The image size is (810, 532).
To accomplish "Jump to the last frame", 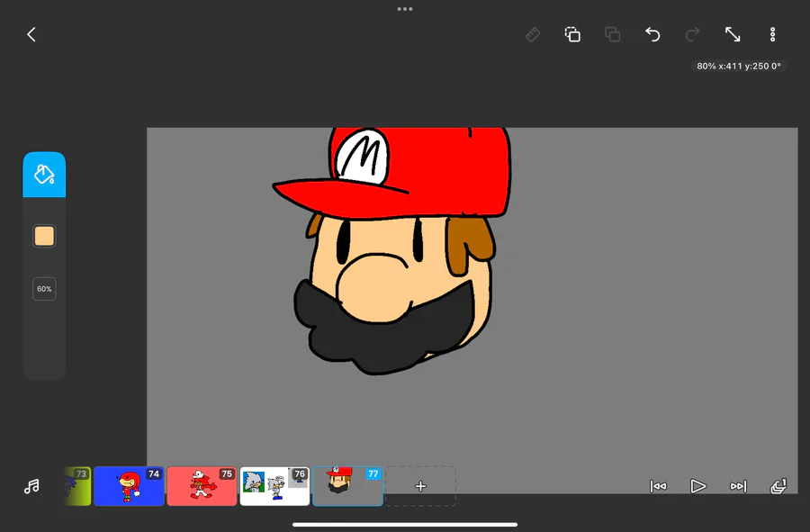I will click(x=738, y=486).
